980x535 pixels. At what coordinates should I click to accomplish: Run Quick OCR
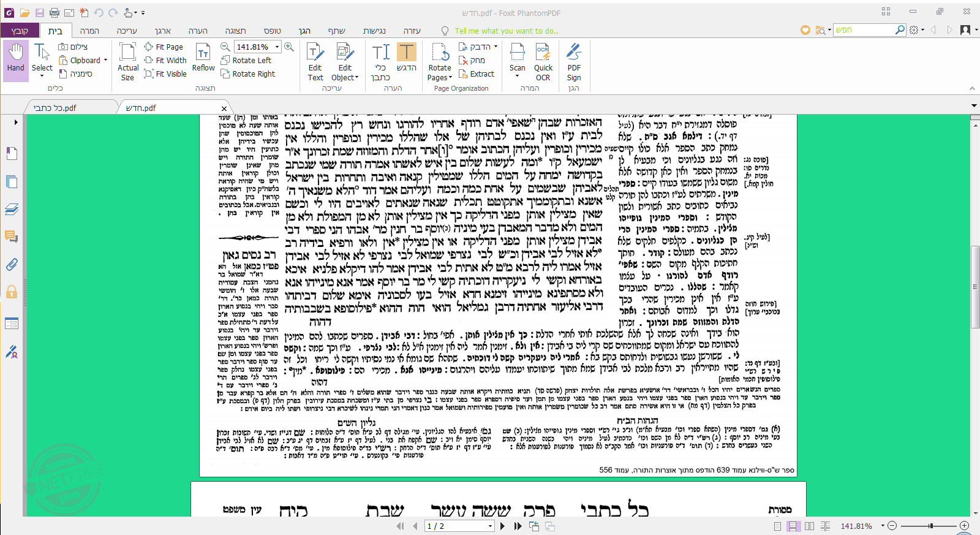[x=543, y=61]
